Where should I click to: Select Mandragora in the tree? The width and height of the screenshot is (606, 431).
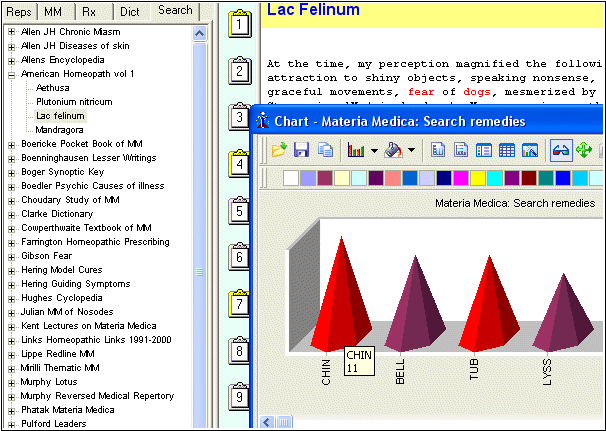[59, 130]
